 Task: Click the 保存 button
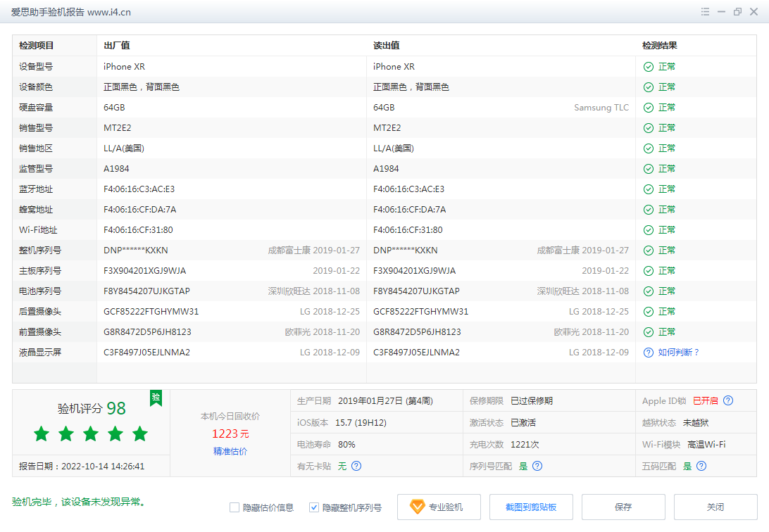(623, 507)
